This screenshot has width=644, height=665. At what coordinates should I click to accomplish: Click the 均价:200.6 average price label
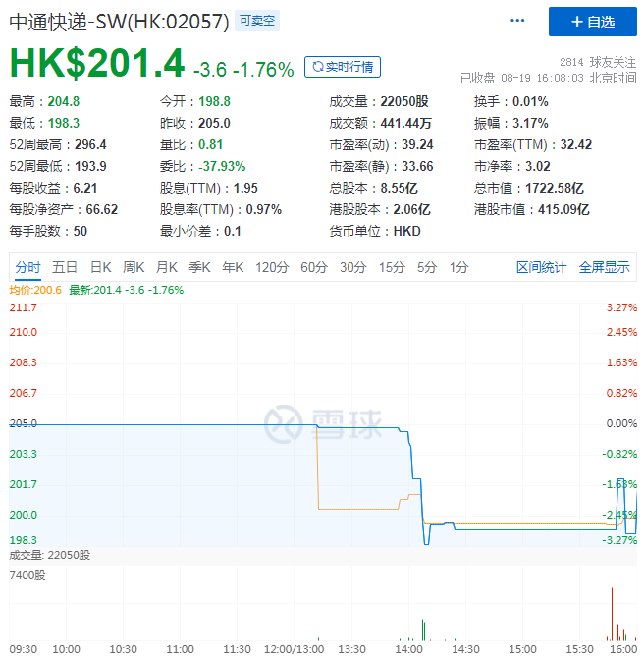click(35, 290)
